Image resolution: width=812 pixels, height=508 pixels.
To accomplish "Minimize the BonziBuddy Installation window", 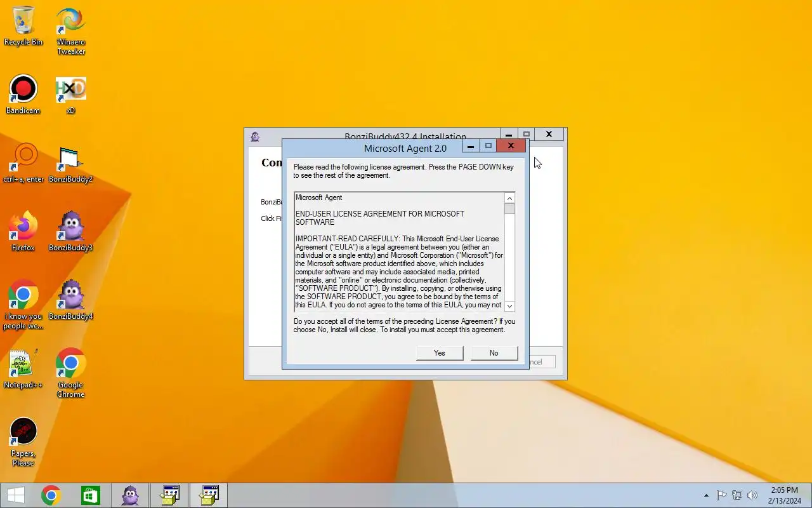I will coord(509,135).
